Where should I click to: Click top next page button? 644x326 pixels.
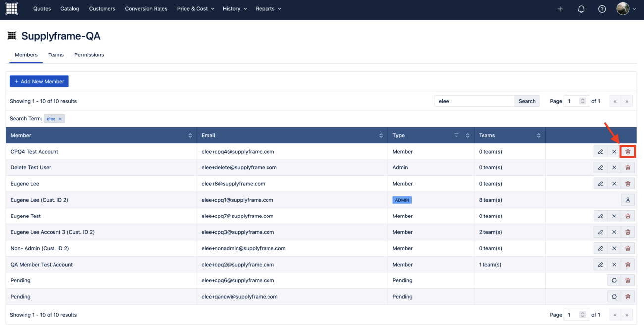tap(627, 101)
